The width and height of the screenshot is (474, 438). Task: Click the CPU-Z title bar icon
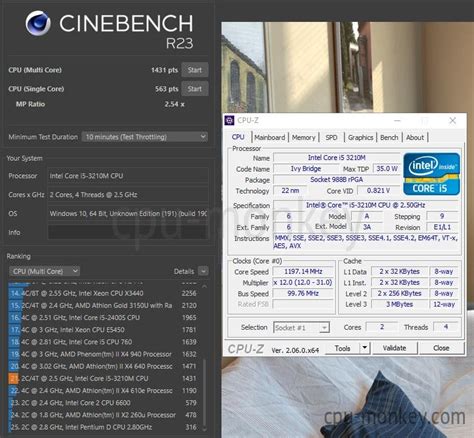click(x=229, y=120)
